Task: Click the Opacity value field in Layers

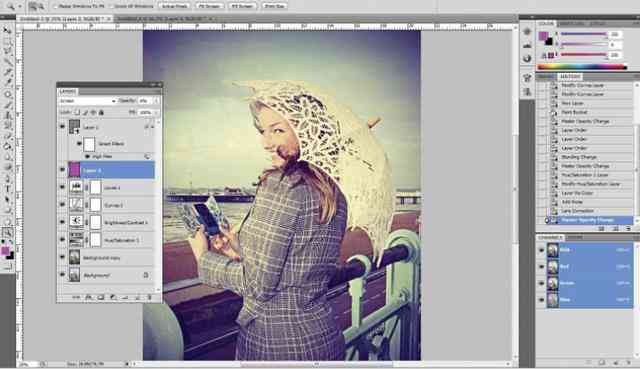Action: [144, 101]
